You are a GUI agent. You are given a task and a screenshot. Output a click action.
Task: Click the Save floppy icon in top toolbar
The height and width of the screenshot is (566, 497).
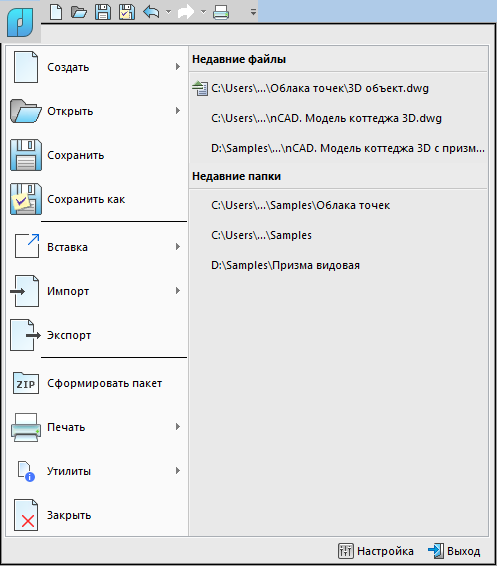coord(103,12)
